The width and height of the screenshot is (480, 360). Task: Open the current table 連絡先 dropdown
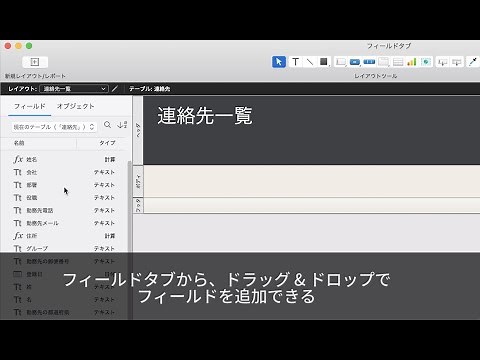tap(54, 127)
